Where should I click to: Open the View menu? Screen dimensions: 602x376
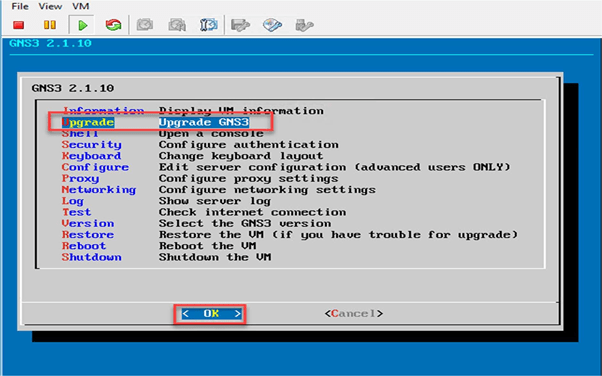(50, 7)
